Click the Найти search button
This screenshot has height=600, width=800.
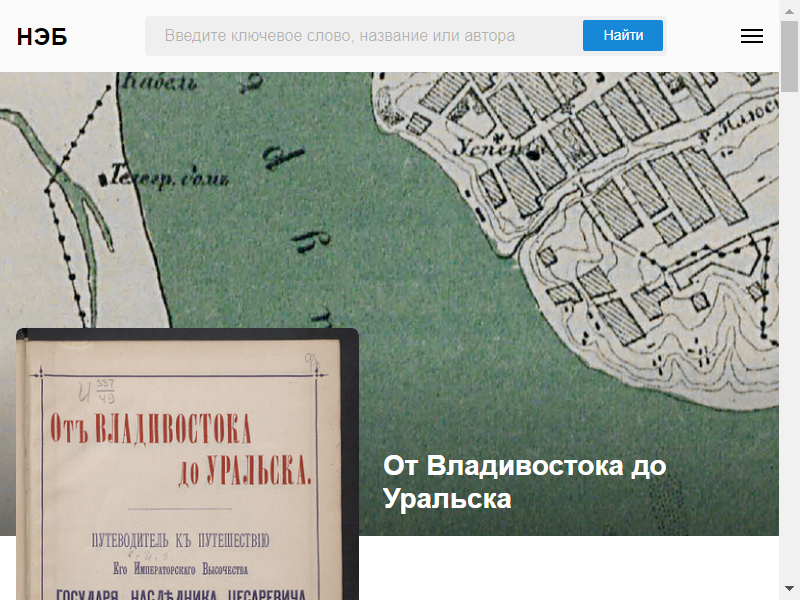pyautogui.click(x=622, y=35)
